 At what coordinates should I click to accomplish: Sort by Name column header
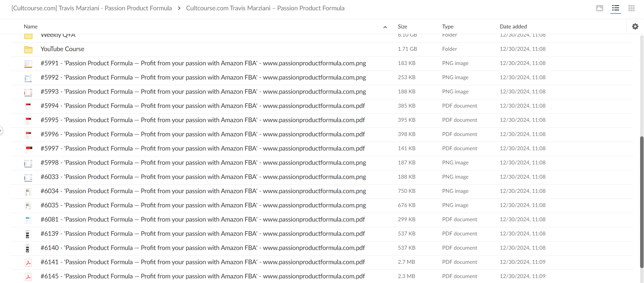30,27
